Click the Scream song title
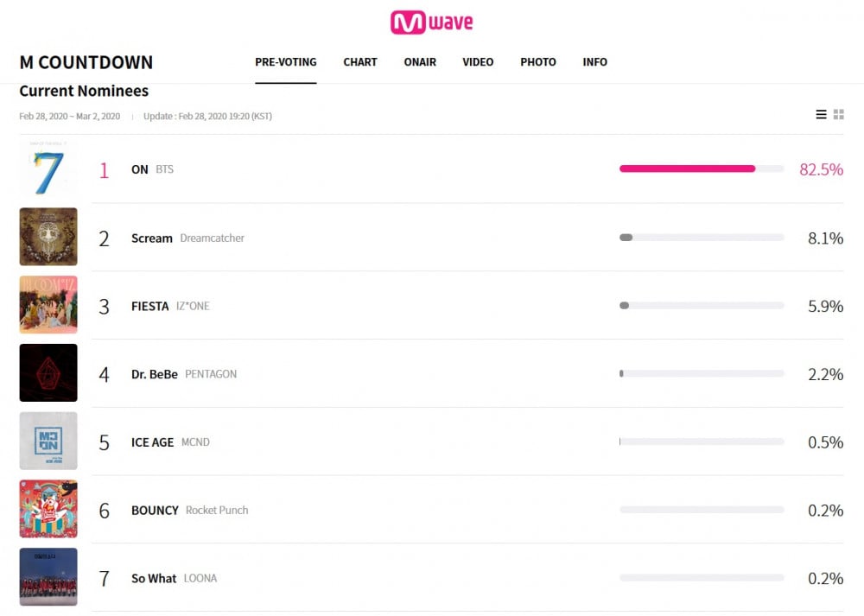 coord(151,238)
